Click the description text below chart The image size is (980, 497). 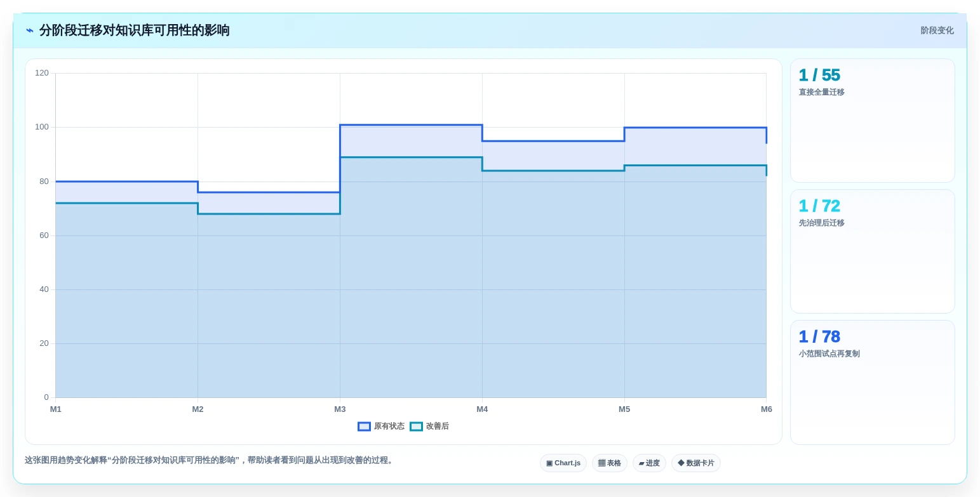tap(210, 460)
